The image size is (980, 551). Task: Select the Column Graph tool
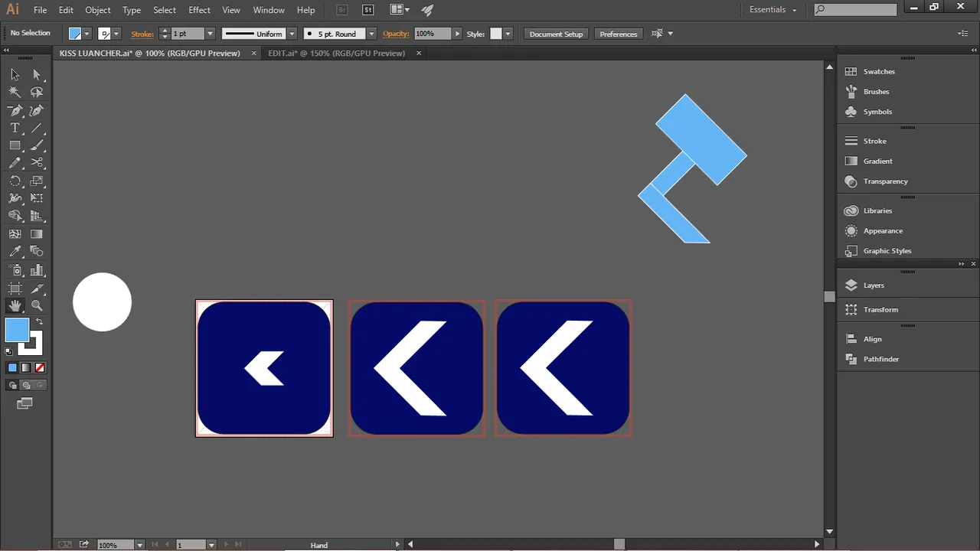point(37,269)
